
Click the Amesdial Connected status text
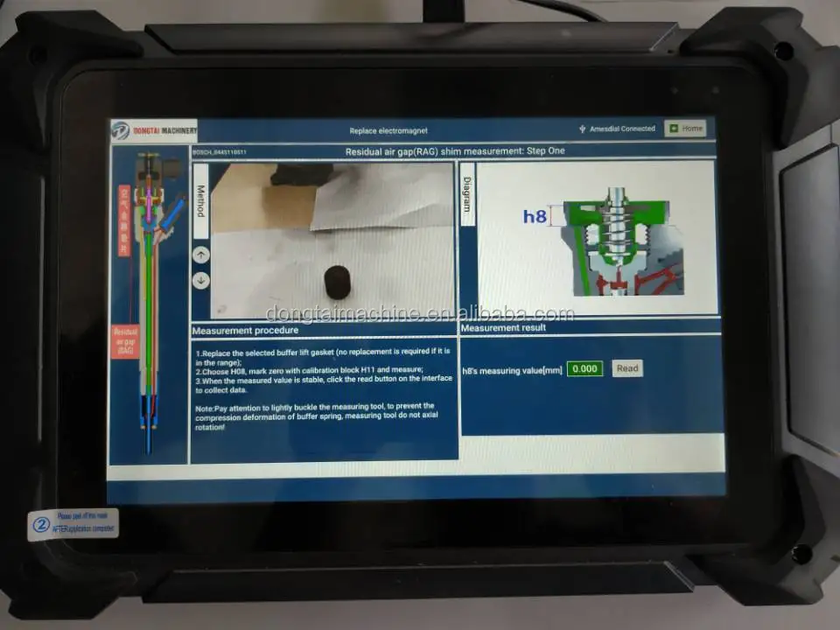point(622,129)
